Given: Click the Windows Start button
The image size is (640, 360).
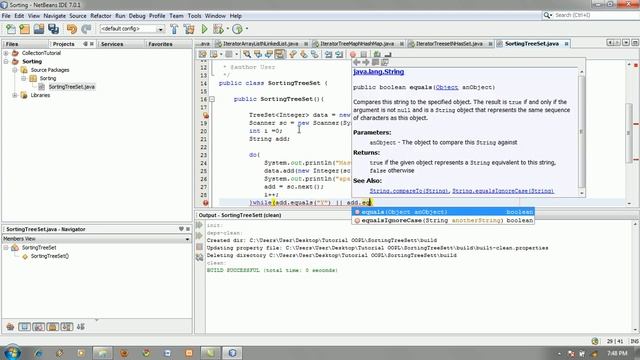Looking at the screenshot, I should [x=11, y=352].
